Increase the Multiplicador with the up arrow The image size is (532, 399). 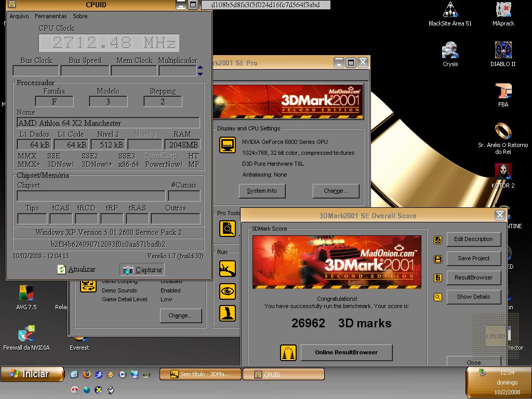click(x=200, y=67)
